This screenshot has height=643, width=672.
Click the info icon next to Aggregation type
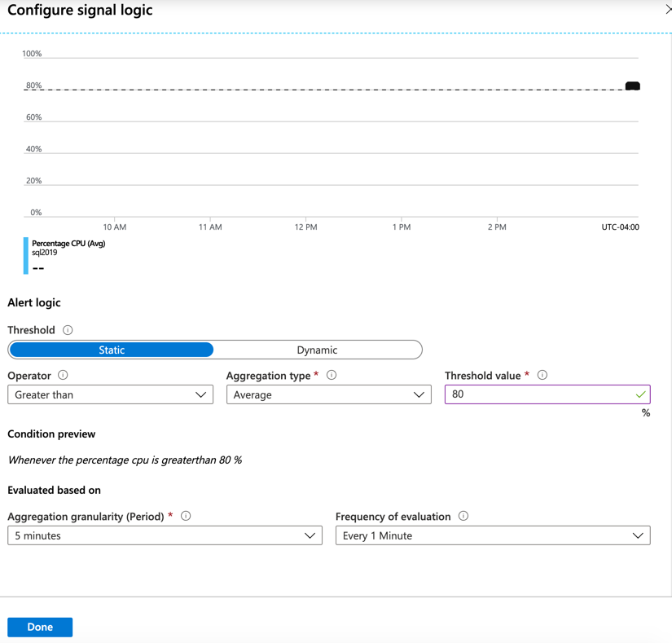point(332,375)
